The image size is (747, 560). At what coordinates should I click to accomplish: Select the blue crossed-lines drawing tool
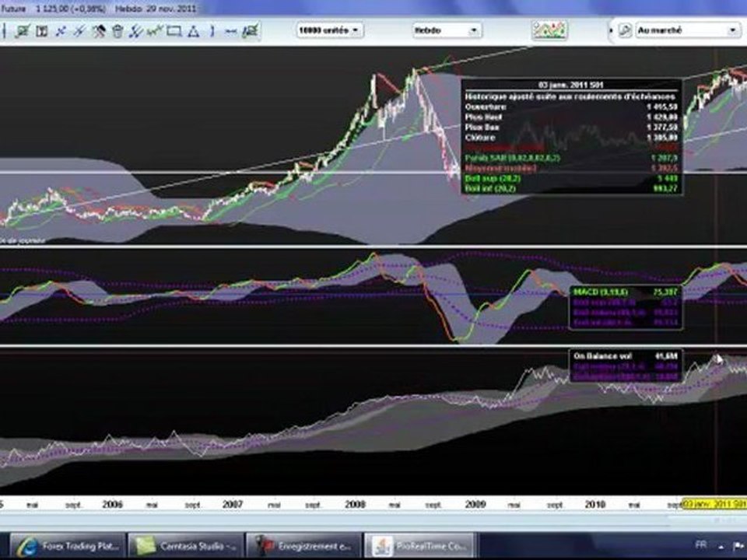coord(61,31)
